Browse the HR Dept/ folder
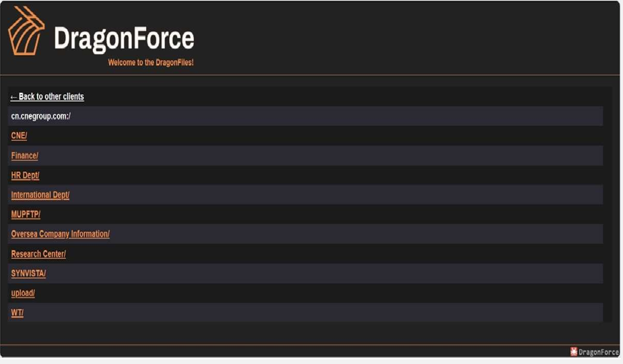 point(26,175)
